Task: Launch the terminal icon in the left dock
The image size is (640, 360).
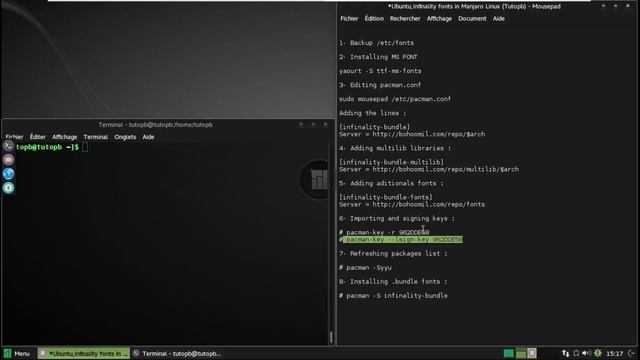Action: click(x=8, y=146)
